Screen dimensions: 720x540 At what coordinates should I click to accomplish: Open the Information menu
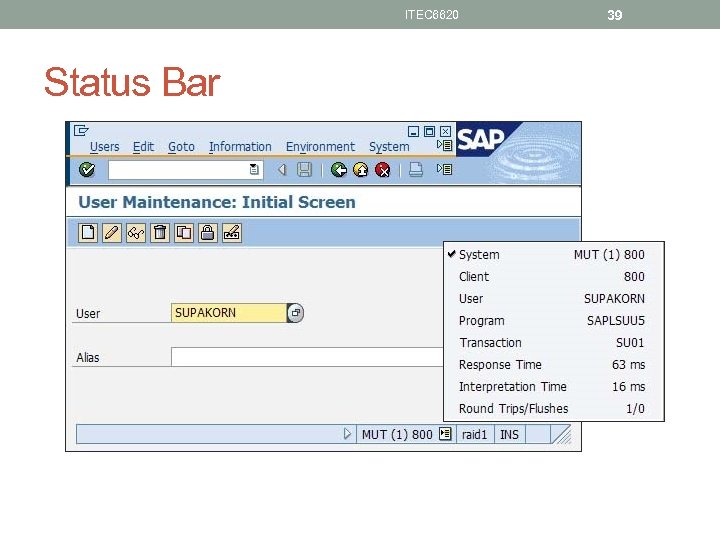[240, 147]
